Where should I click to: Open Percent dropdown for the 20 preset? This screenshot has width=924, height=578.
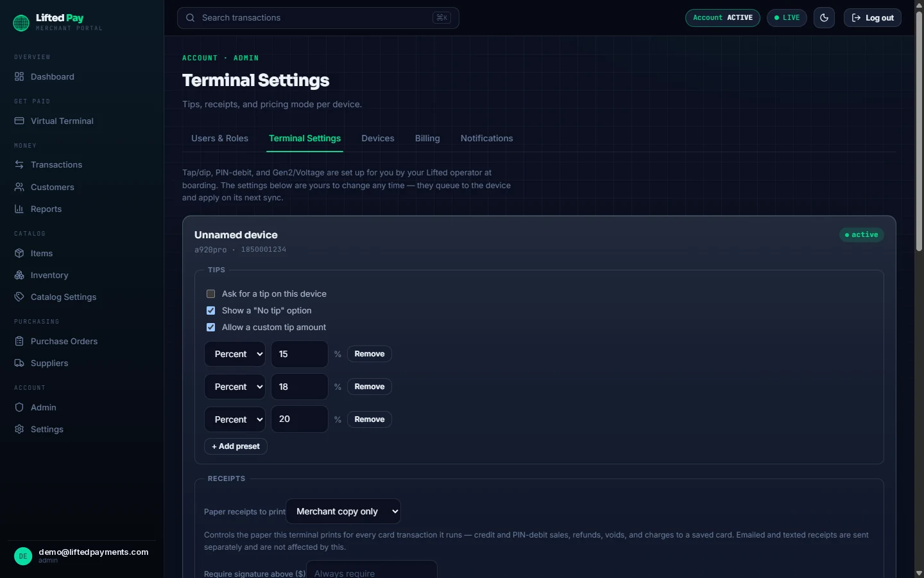(x=235, y=419)
